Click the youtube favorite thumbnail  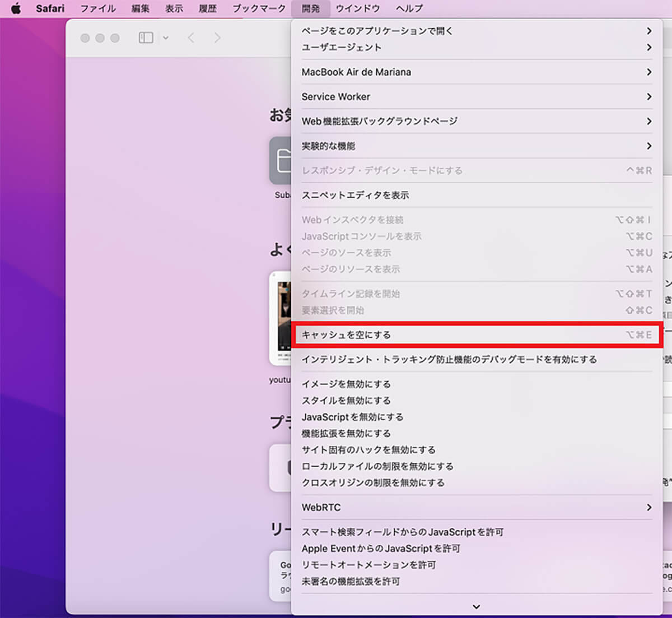[x=282, y=318]
